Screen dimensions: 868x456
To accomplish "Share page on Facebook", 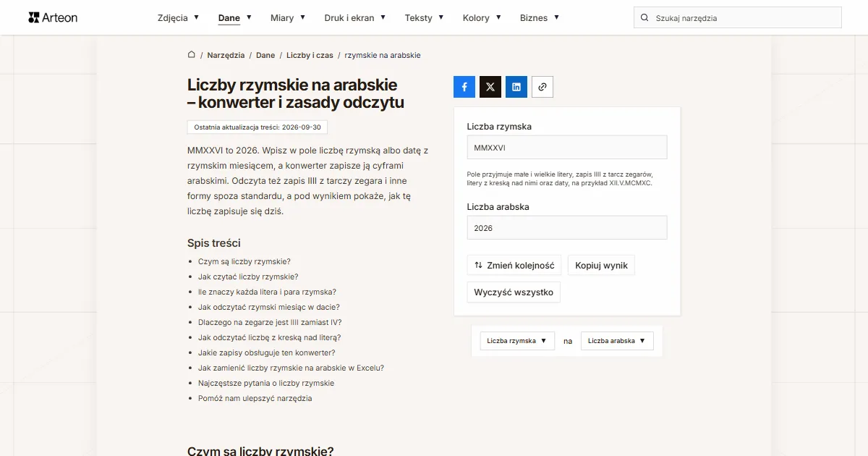I will pyautogui.click(x=464, y=87).
